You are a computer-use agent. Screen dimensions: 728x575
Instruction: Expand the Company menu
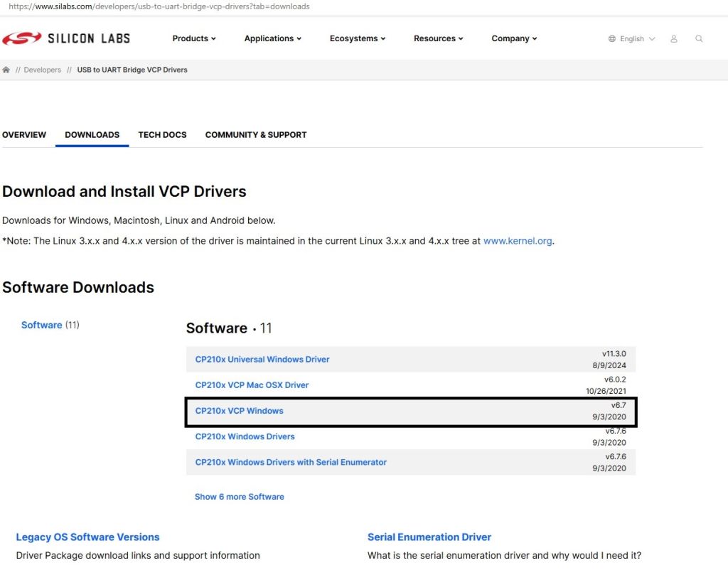pos(515,38)
